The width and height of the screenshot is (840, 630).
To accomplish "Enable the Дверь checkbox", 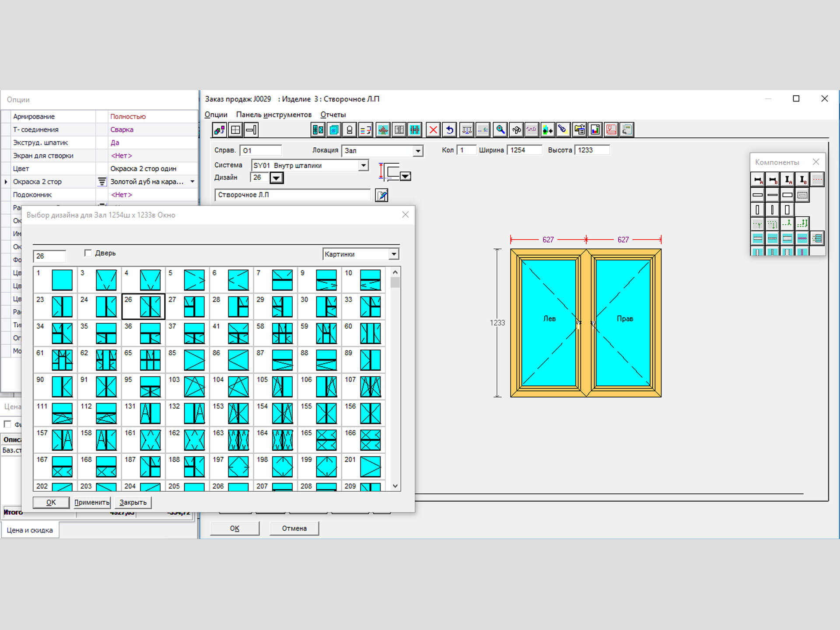I will click(88, 253).
